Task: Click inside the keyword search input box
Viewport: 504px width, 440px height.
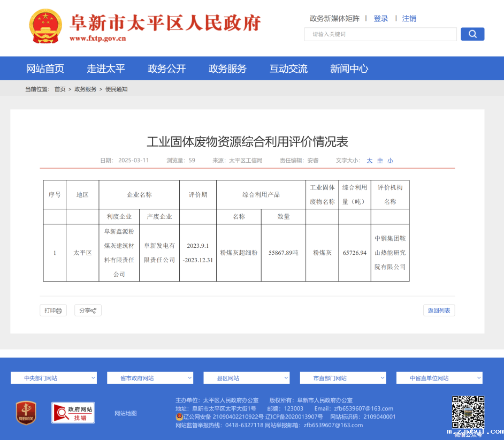Action: click(x=380, y=34)
